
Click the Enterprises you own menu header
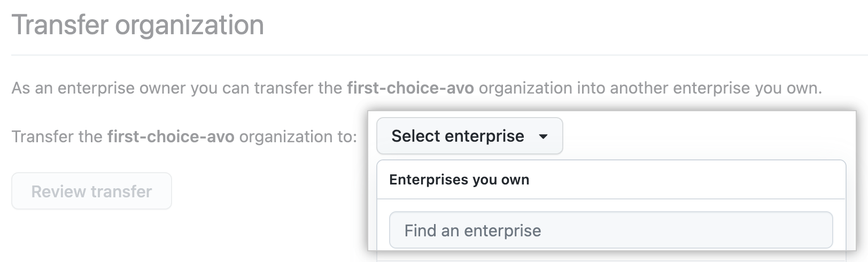(x=459, y=180)
